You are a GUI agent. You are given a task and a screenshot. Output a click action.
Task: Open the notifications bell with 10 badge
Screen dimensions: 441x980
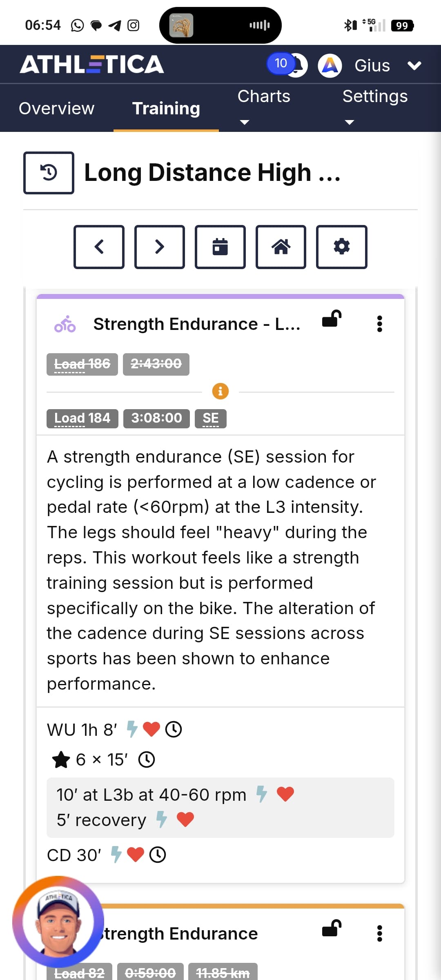point(296,65)
